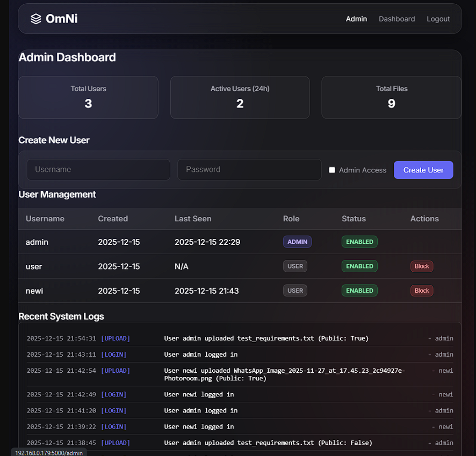Click ENABLED status badge in user row
The width and height of the screenshot is (476, 456).
[x=359, y=266]
